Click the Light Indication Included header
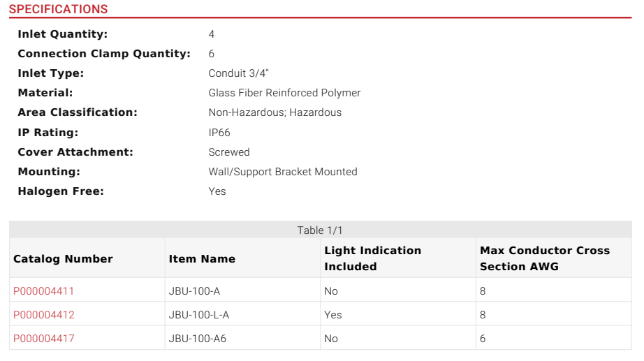Image resolution: width=644 pixels, height=361 pixels. pos(373,258)
